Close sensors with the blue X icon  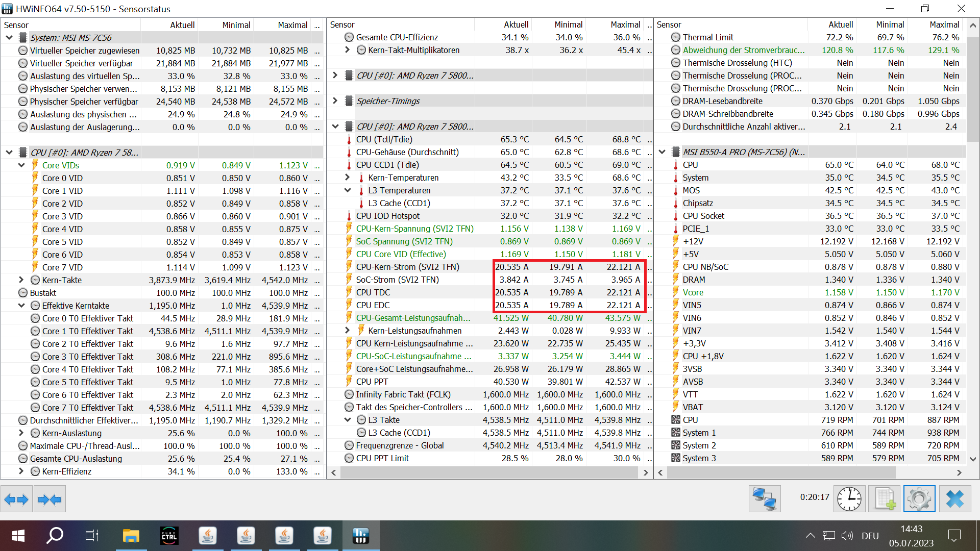click(954, 499)
